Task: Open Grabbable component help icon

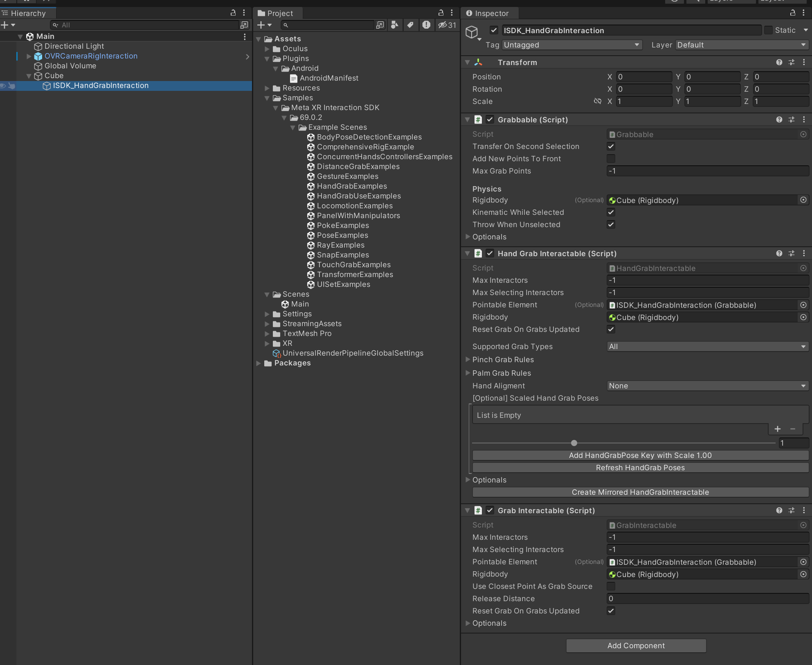Action: (x=779, y=119)
